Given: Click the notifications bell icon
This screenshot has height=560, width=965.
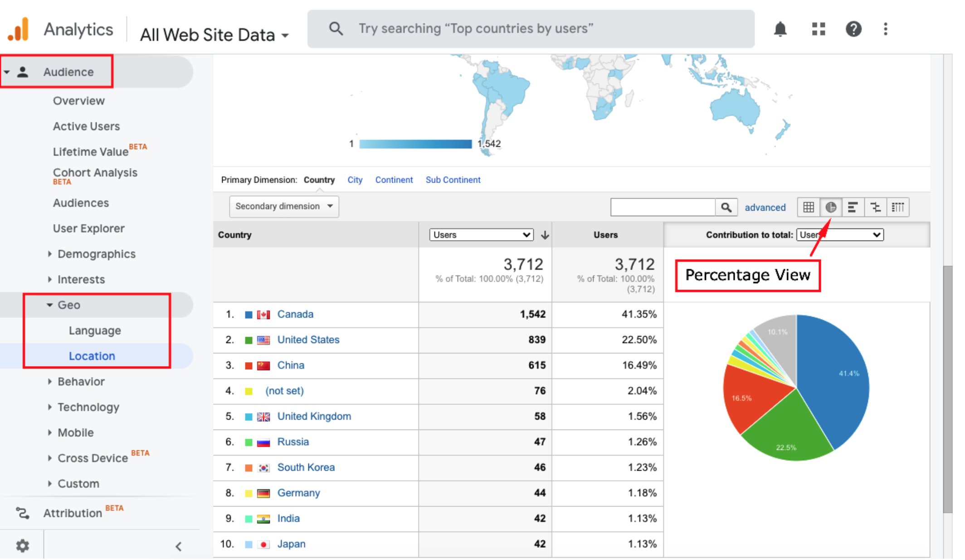Looking at the screenshot, I should [780, 29].
